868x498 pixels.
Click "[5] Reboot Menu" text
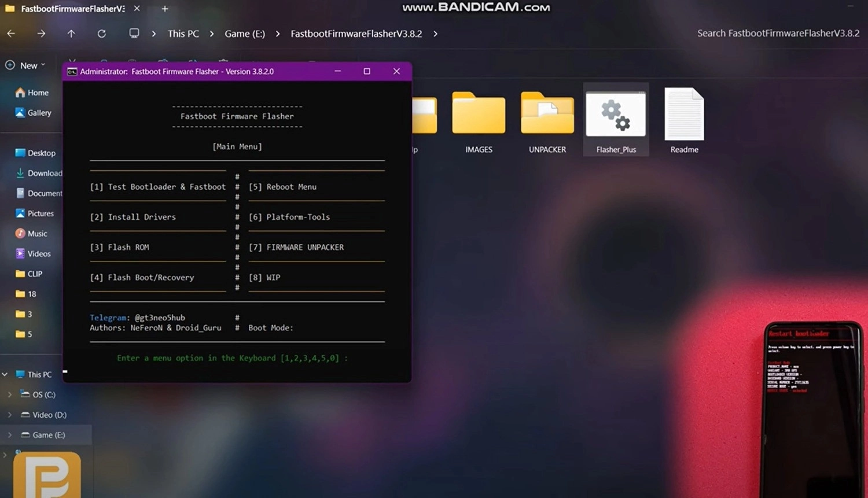[x=282, y=187]
